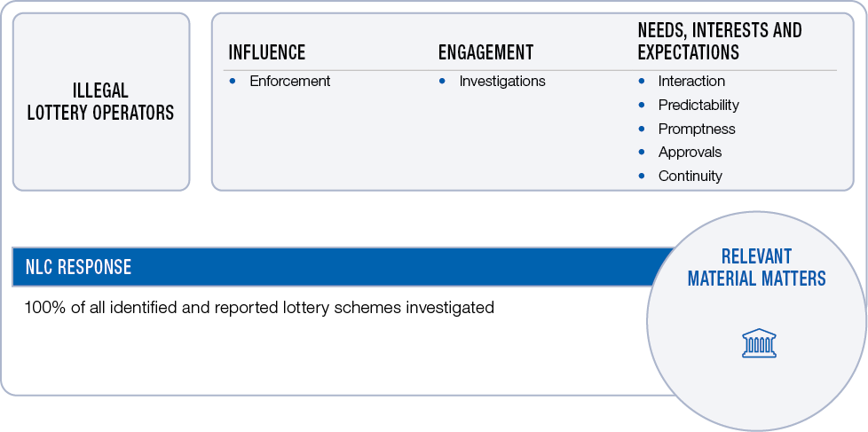This screenshot has width=868, height=432.
Task: Open the Investigations list item
Action: (x=501, y=81)
